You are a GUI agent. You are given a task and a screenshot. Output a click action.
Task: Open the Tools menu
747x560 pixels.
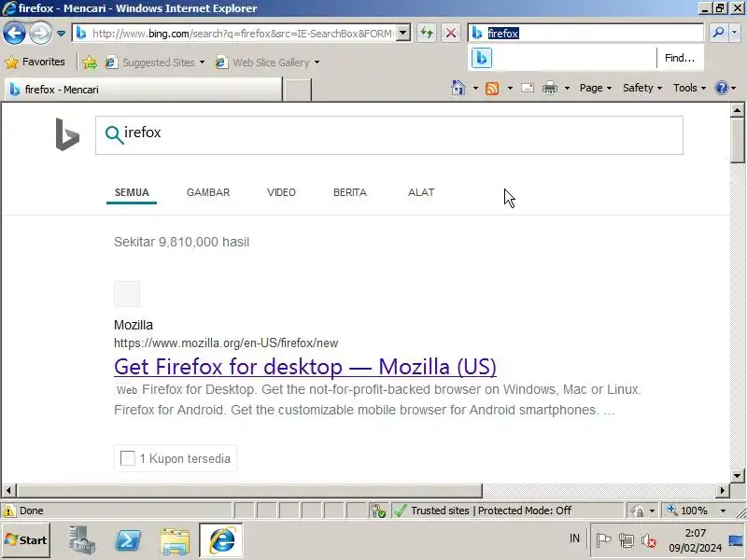(689, 88)
